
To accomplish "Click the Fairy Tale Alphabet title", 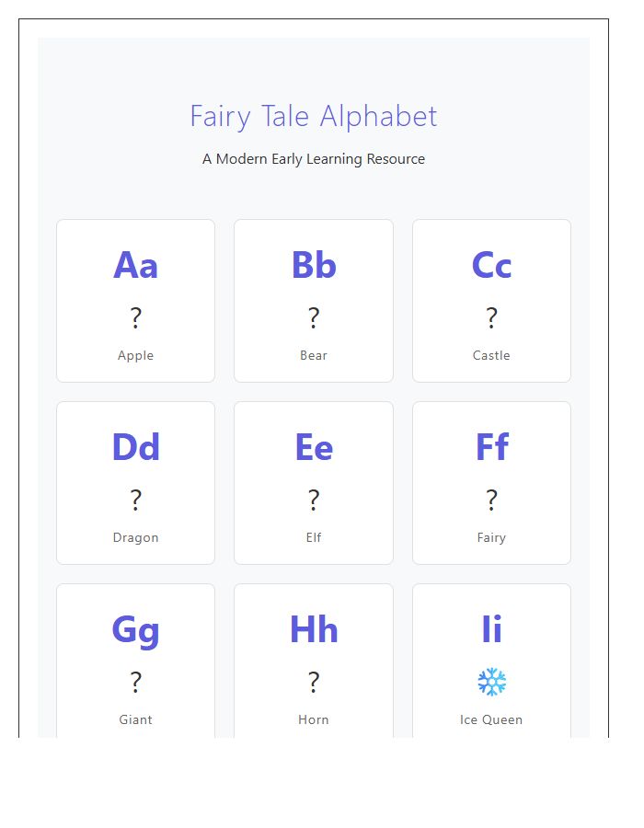I will [314, 116].
